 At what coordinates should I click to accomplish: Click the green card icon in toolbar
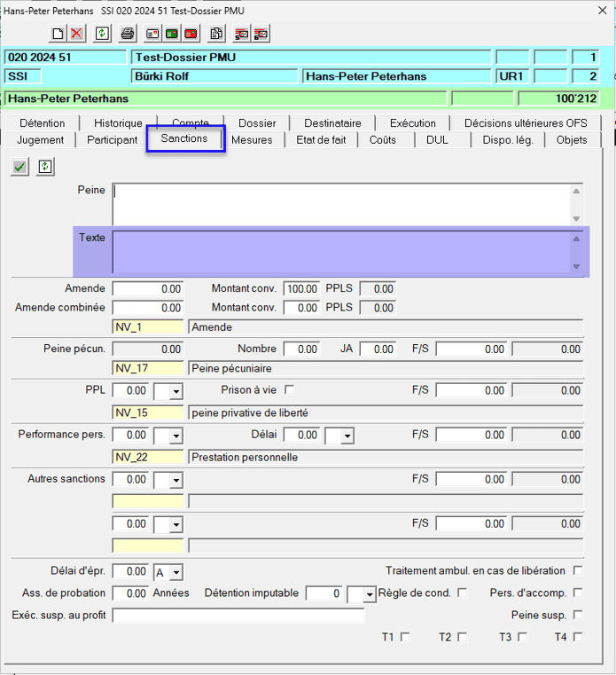tap(172, 34)
